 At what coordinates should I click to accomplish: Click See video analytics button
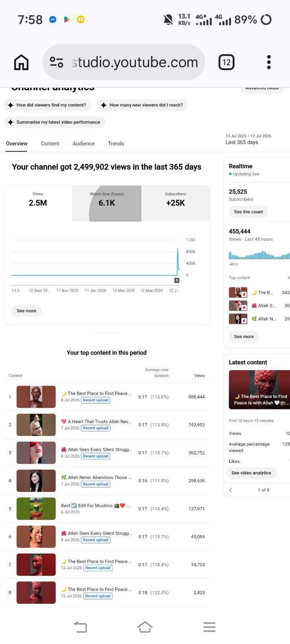pyautogui.click(x=251, y=473)
